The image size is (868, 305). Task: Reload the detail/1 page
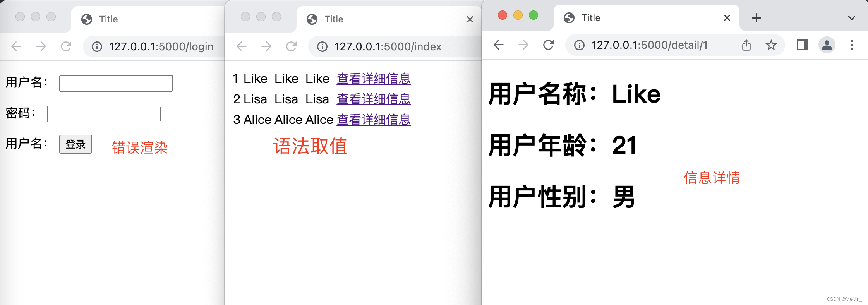[548, 45]
